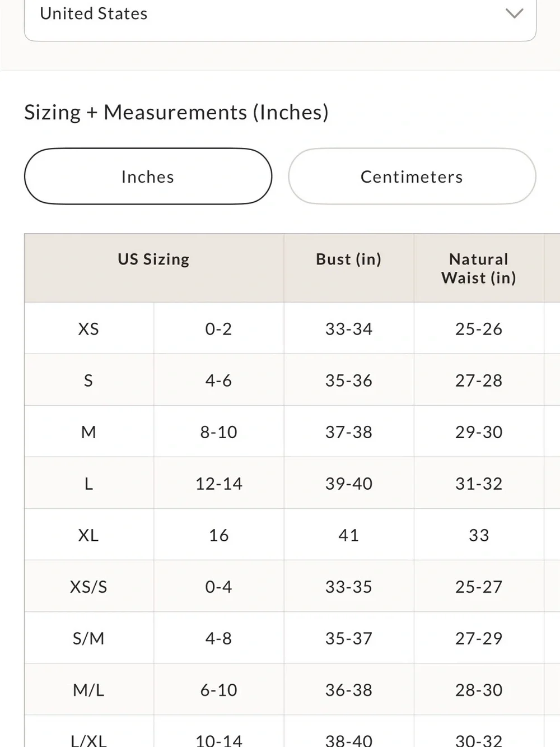Select the XS size row label
The image size is (560, 747).
(88, 328)
